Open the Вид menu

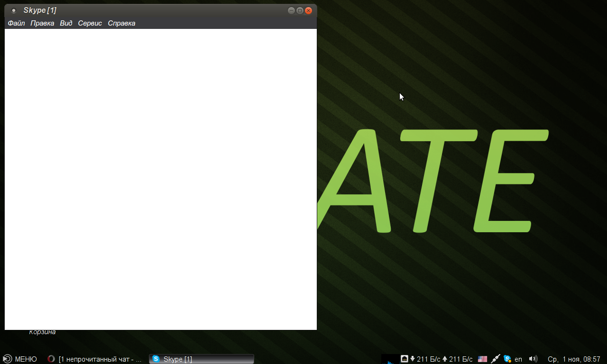[66, 23]
